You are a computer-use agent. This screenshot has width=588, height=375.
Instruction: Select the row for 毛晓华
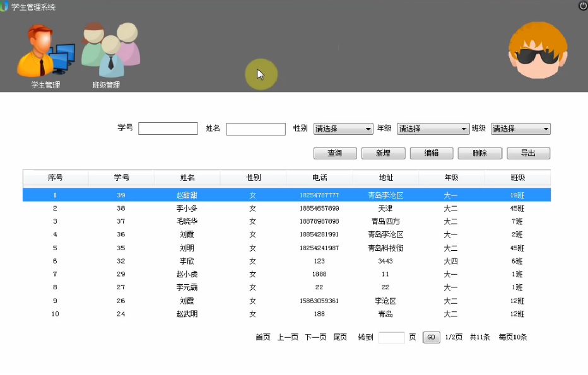pyautogui.click(x=187, y=221)
